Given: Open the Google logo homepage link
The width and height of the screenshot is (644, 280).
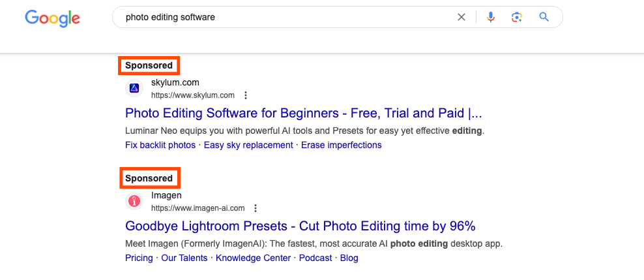Looking at the screenshot, I should 52,18.
